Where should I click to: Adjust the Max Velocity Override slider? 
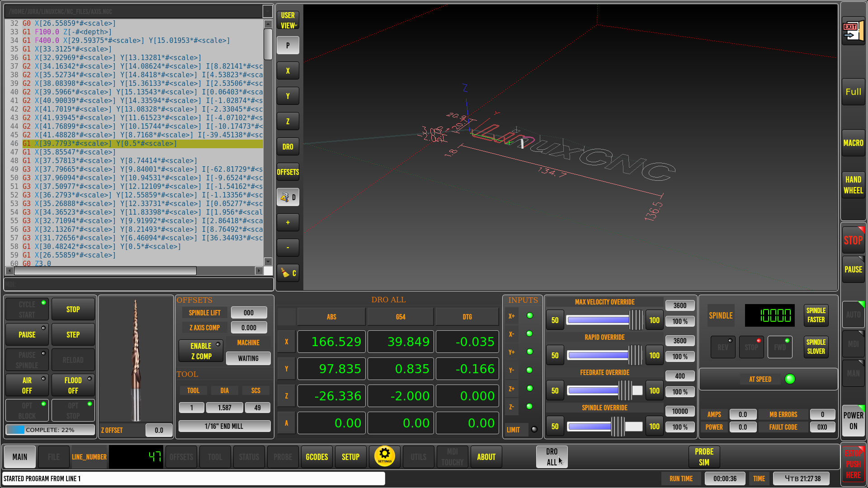point(605,320)
